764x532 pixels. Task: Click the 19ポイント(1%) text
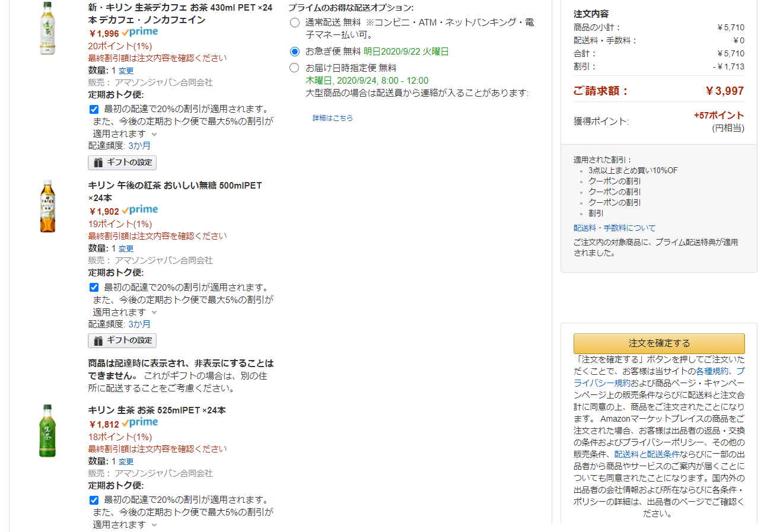pos(120,224)
